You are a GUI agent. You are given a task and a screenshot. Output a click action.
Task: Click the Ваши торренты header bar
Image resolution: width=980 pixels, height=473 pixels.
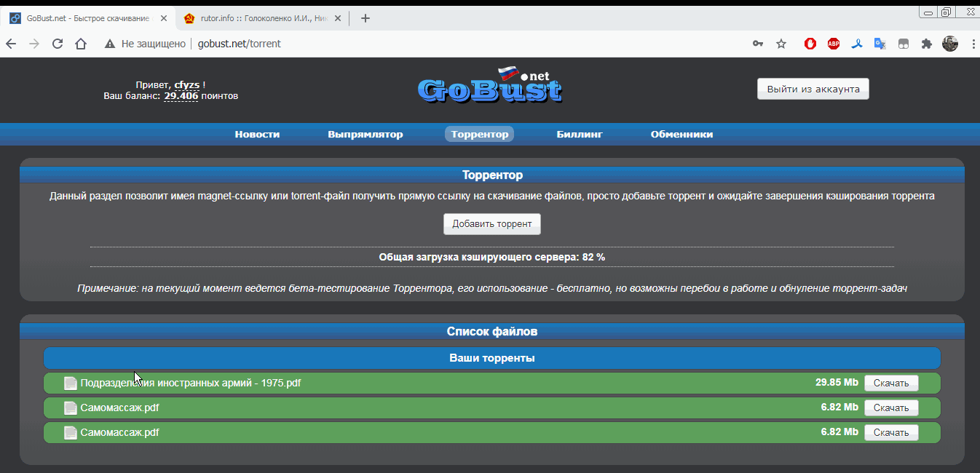(x=492, y=358)
